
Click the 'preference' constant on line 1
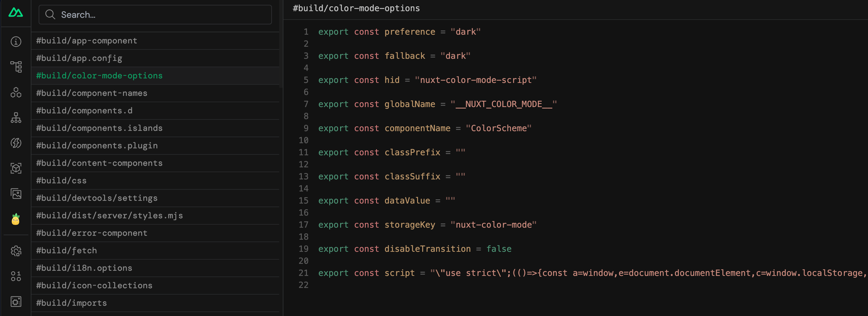point(410,32)
